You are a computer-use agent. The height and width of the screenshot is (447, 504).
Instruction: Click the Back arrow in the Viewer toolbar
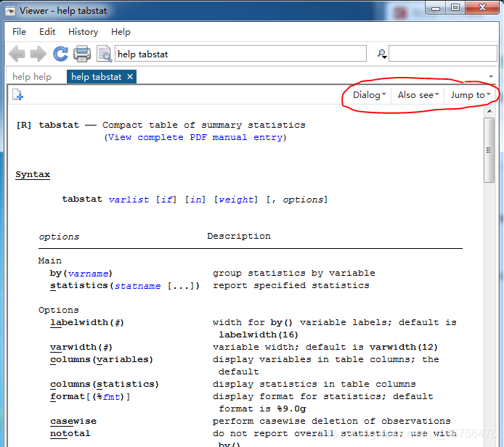17,54
